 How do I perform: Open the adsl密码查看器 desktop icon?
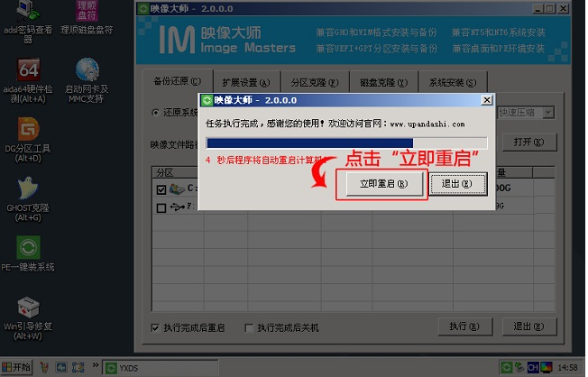tap(28, 22)
